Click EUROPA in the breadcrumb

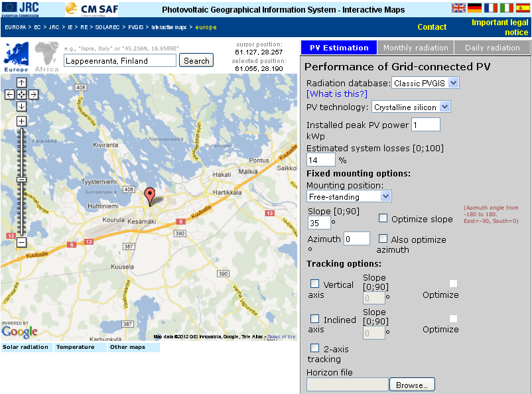(x=15, y=27)
